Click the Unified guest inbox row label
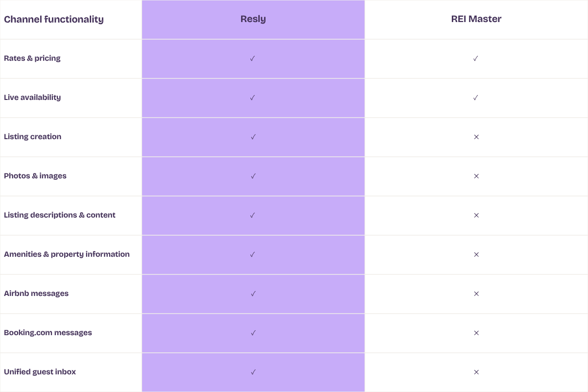This screenshot has width=588, height=392. tap(40, 372)
